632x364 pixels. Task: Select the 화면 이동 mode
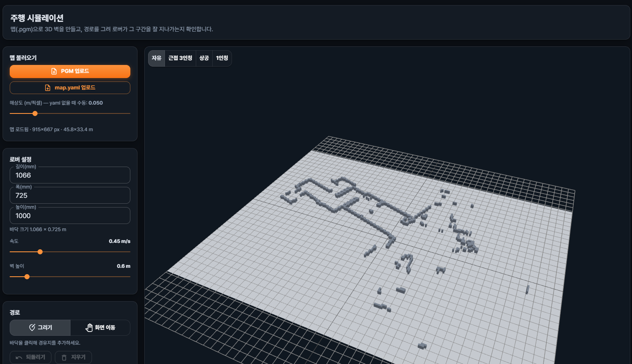point(100,328)
